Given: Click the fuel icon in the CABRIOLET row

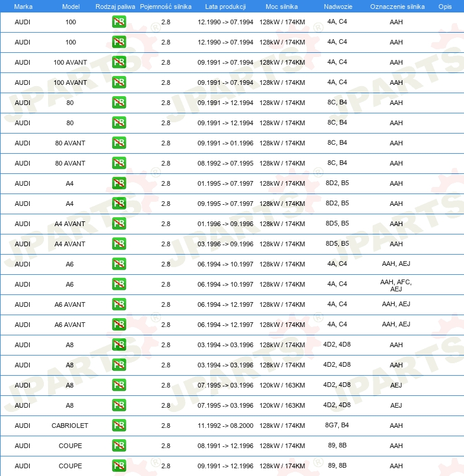Looking at the screenshot, I should (119, 426).
